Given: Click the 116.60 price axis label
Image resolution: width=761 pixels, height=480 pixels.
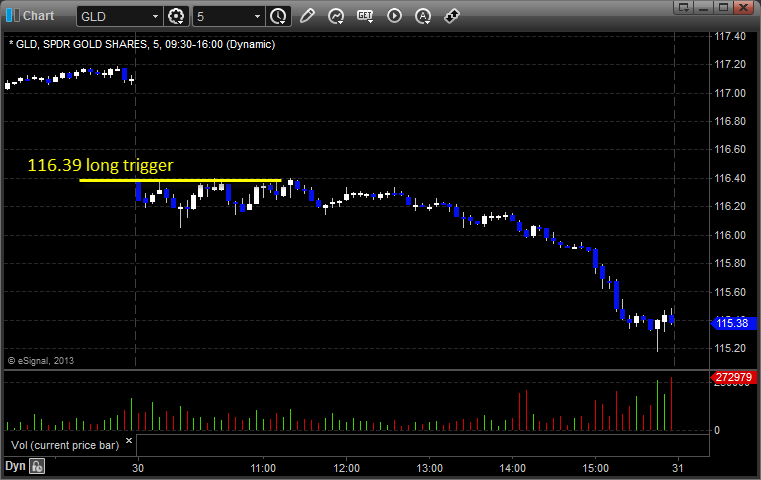Looking at the screenshot, I should click(730, 149).
